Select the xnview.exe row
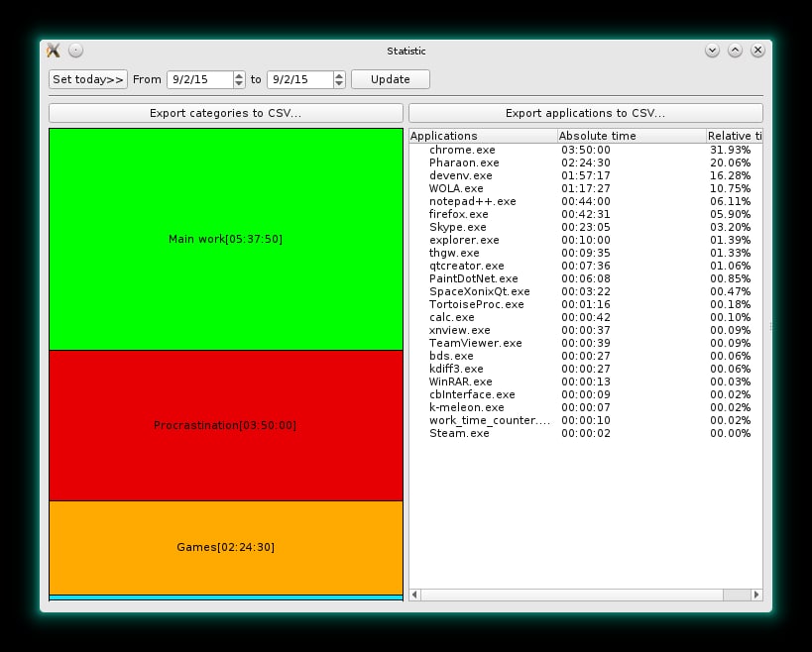 pyautogui.click(x=586, y=330)
